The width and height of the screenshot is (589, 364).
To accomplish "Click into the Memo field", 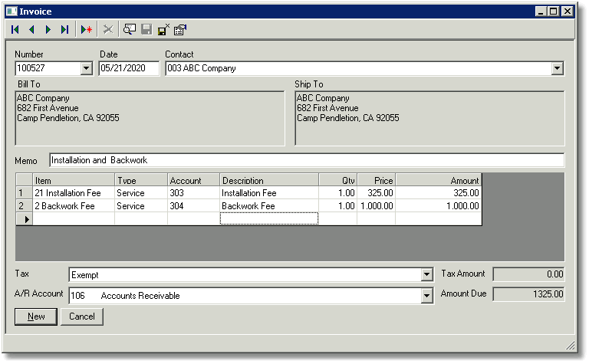I will click(307, 160).
